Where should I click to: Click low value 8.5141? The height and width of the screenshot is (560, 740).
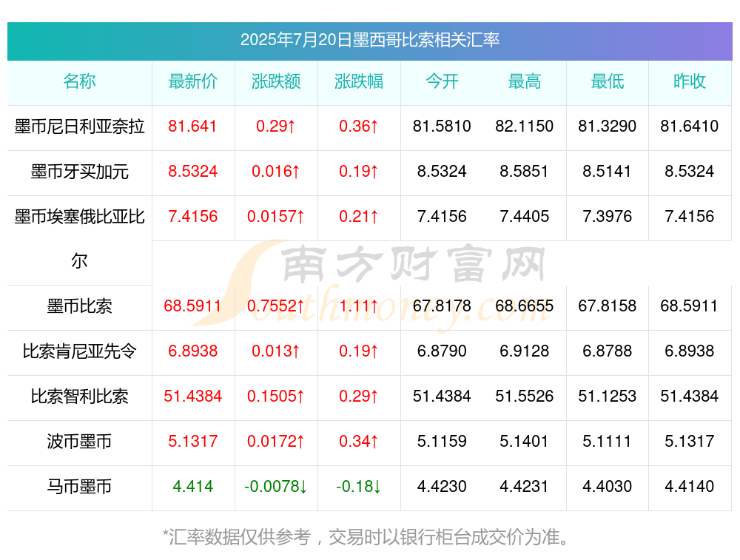(x=608, y=172)
